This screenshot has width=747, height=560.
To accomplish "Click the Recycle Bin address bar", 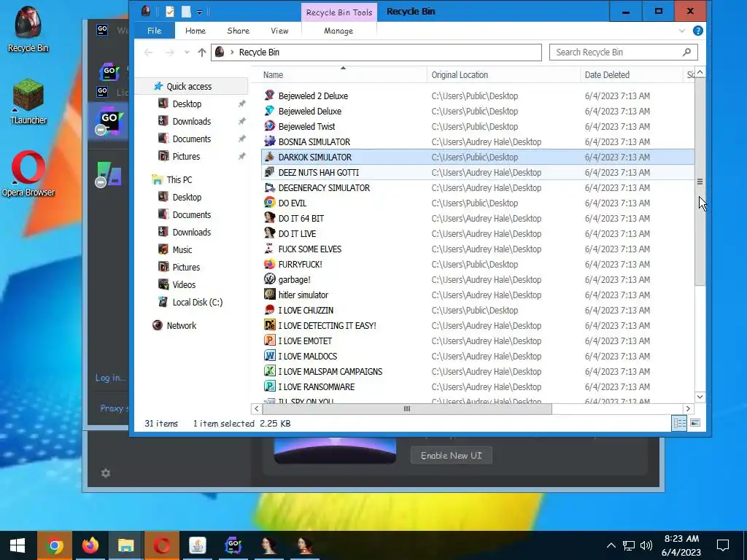I will click(376, 52).
